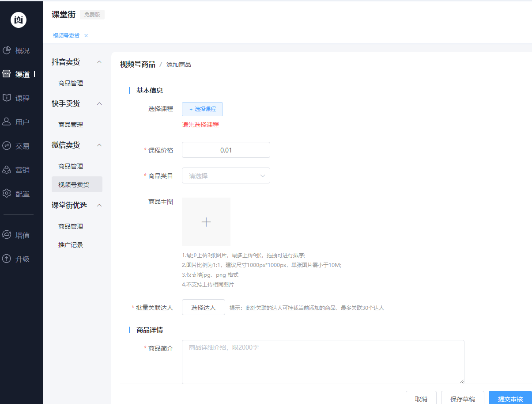Click the 用户 person icon

click(x=7, y=122)
